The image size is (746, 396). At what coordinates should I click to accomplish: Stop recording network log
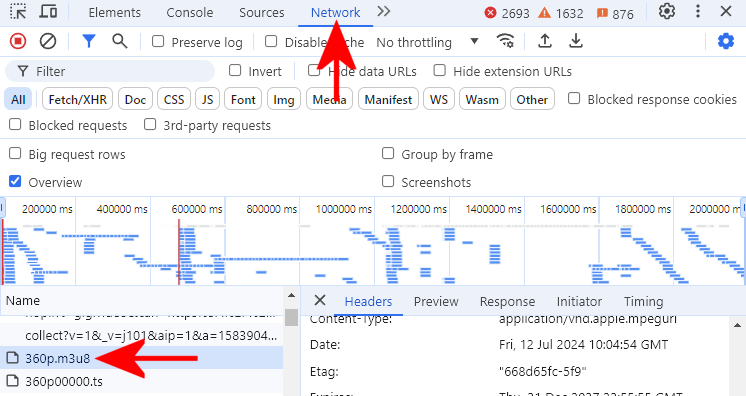[x=18, y=42]
